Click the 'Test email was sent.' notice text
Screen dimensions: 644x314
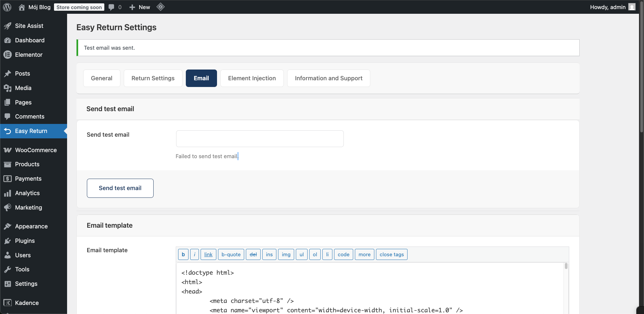pos(109,48)
